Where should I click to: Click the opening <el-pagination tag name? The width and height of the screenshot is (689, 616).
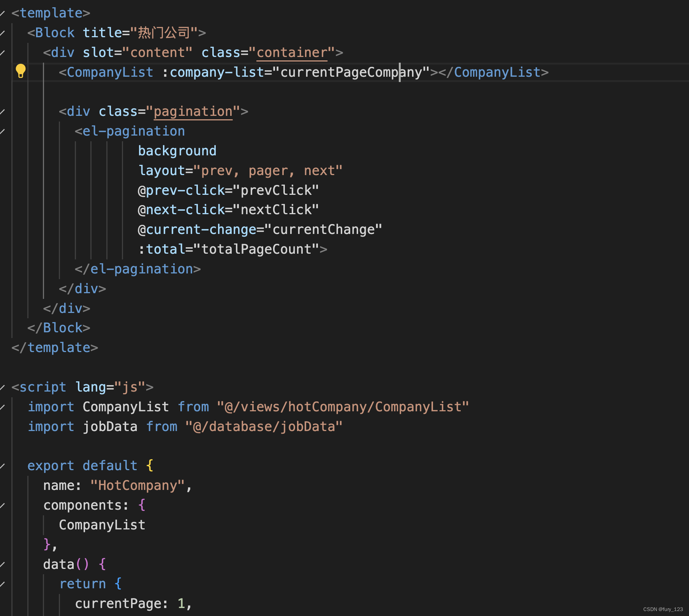[134, 131]
